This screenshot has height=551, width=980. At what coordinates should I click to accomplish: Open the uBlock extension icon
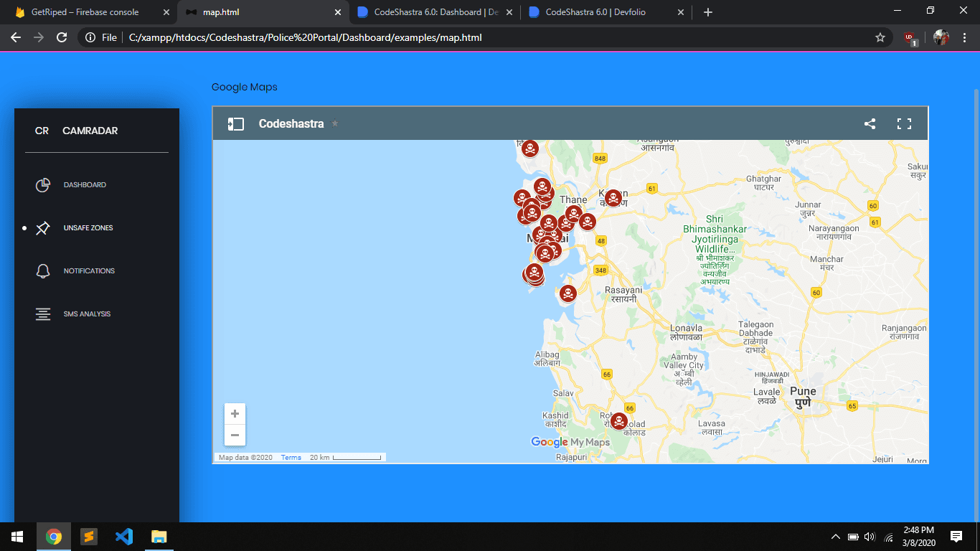[910, 38]
